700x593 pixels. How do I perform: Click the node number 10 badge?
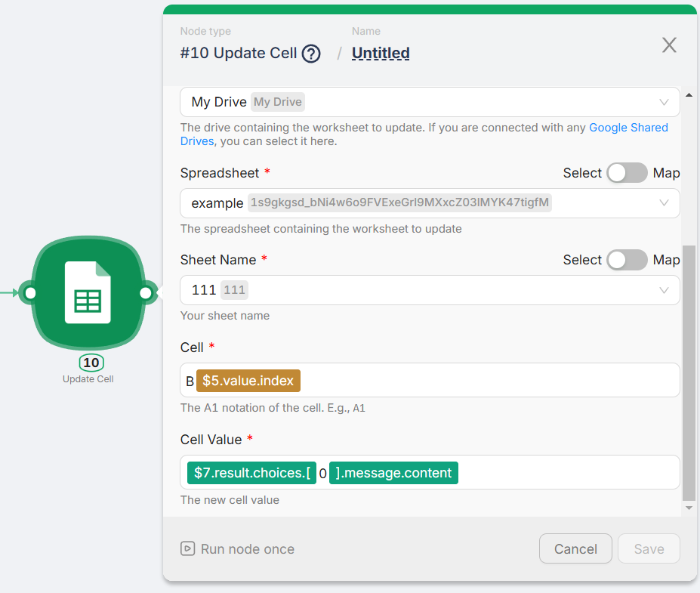(91, 363)
